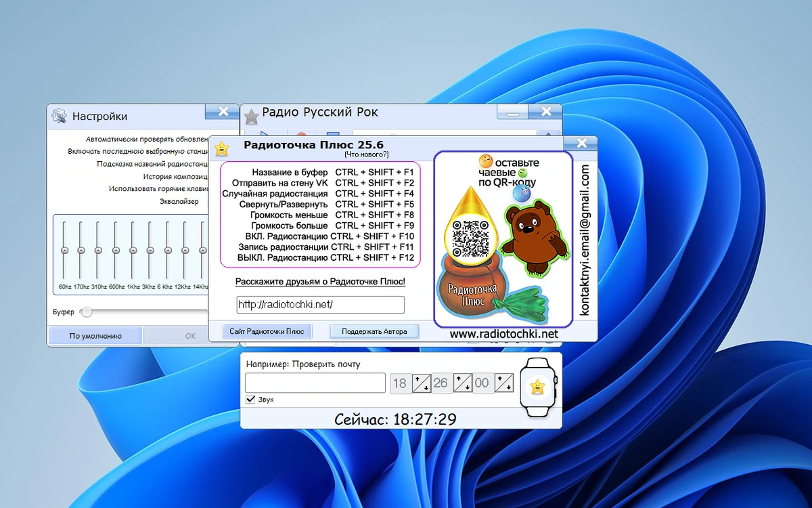Viewport: 812px width, 508px height.
Task: Move the 60hz equalizer slider
Action: (65, 251)
